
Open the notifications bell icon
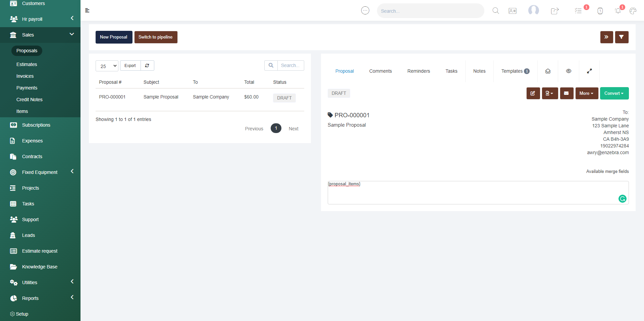[618, 11]
